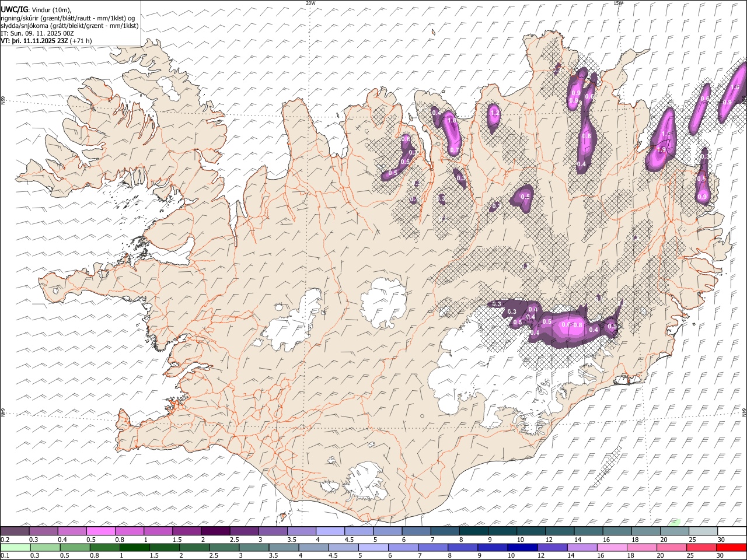Pick darkest blue swatch right of 10, bottom legend row
747x560 pixels.
click(522, 547)
